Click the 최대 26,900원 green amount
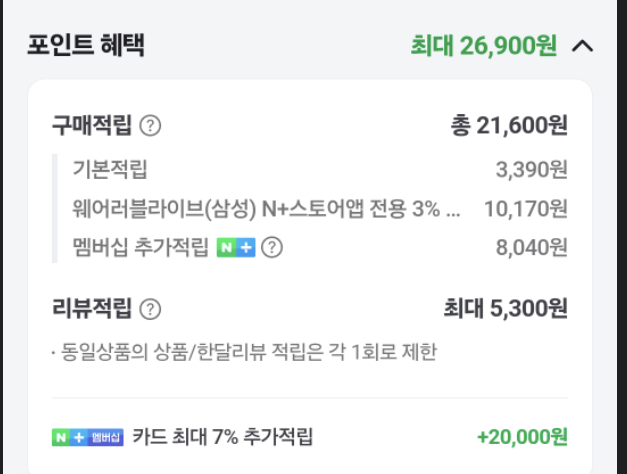 484,46
